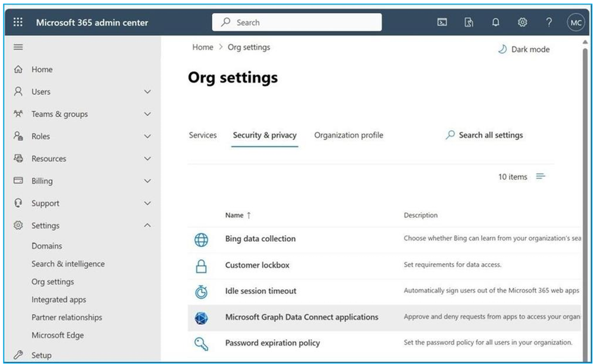
Task: Click the Setup wrench icon
Action: 18,355
